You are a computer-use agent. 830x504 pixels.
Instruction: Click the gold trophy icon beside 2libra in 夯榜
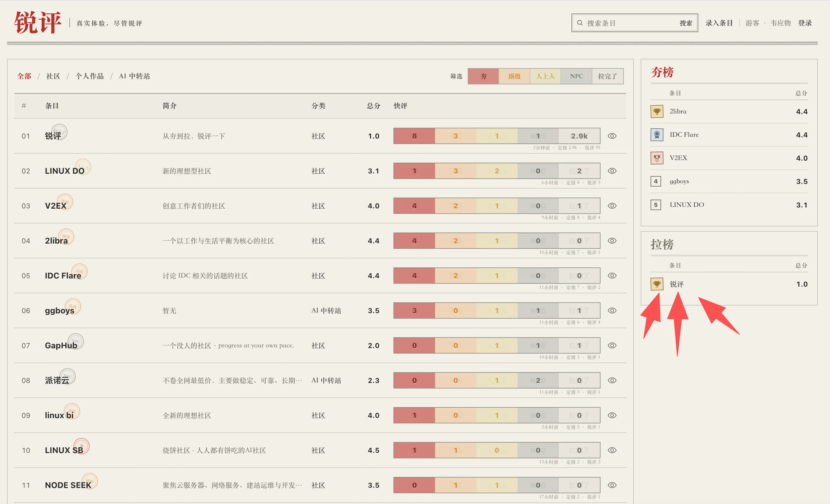[656, 111]
